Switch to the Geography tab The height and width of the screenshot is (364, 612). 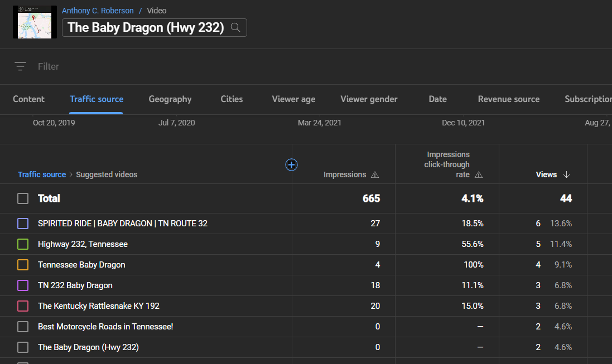pyautogui.click(x=170, y=99)
